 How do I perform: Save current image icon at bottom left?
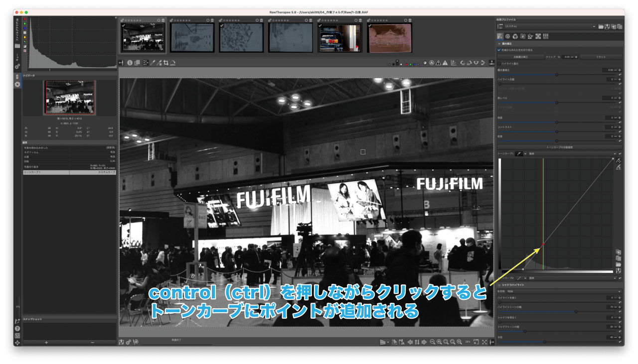(121, 342)
